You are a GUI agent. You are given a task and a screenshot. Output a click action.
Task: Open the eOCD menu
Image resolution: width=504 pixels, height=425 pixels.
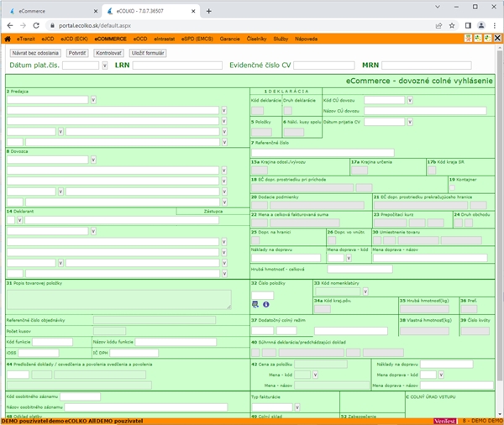point(140,39)
